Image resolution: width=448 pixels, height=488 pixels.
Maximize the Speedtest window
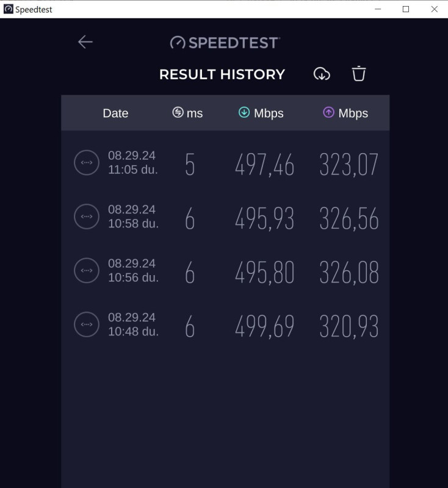[406, 9]
